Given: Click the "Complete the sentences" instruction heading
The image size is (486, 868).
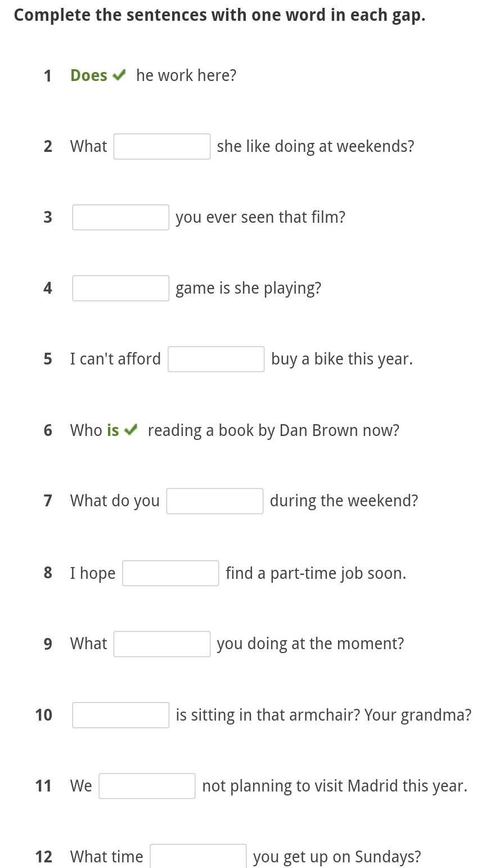Looking at the screenshot, I should (x=219, y=15).
